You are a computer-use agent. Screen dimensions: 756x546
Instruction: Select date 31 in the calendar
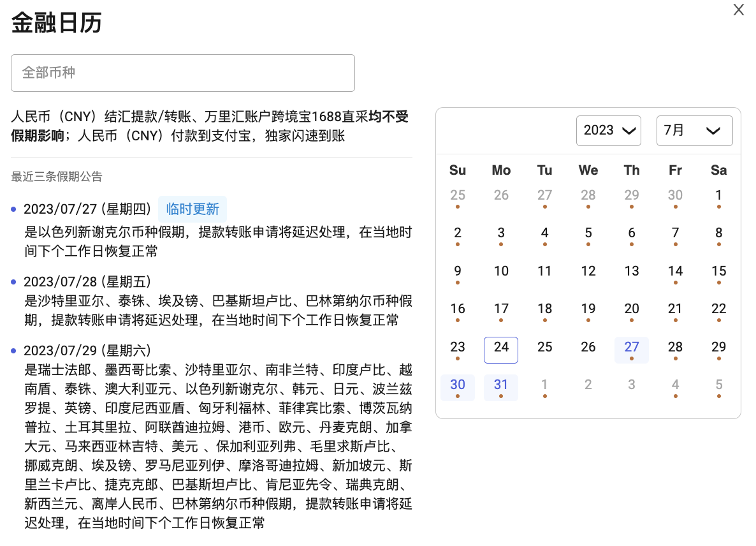click(501, 385)
